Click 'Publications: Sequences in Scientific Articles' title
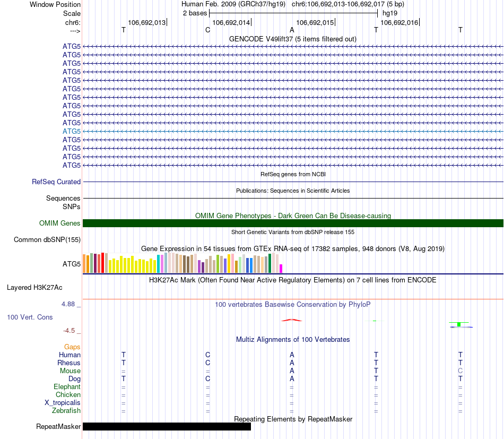 [293, 191]
